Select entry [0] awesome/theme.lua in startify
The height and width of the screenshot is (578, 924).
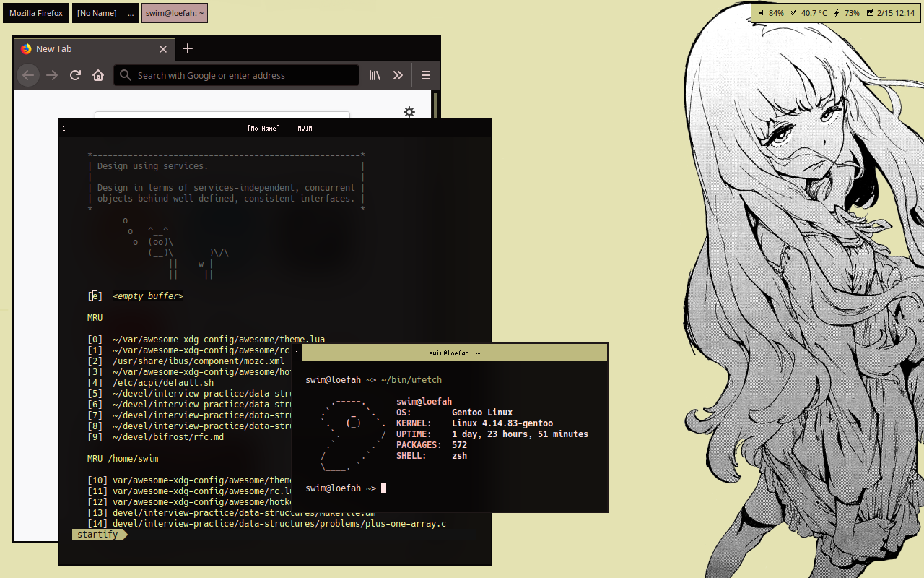click(206, 340)
